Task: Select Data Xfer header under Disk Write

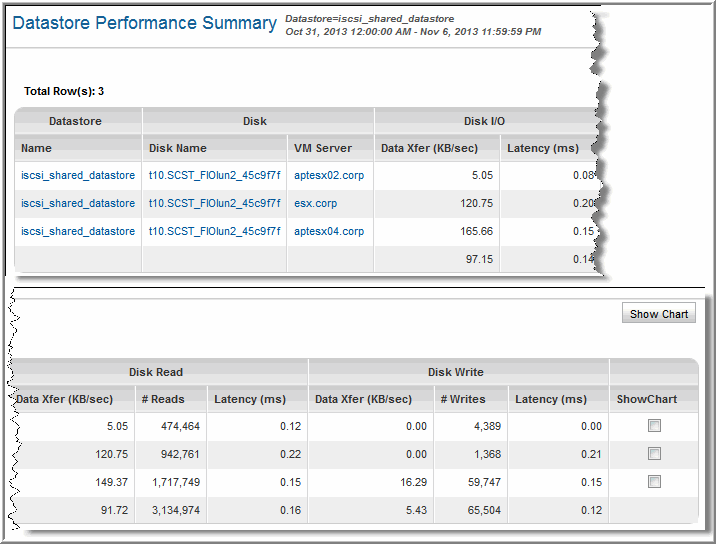Action: pos(363,399)
